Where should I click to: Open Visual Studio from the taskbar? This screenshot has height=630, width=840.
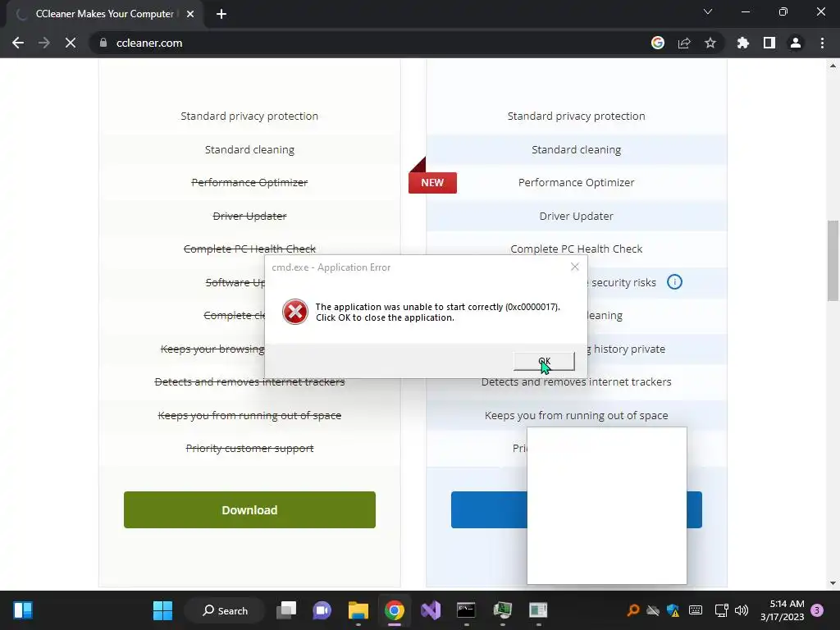tap(430, 610)
